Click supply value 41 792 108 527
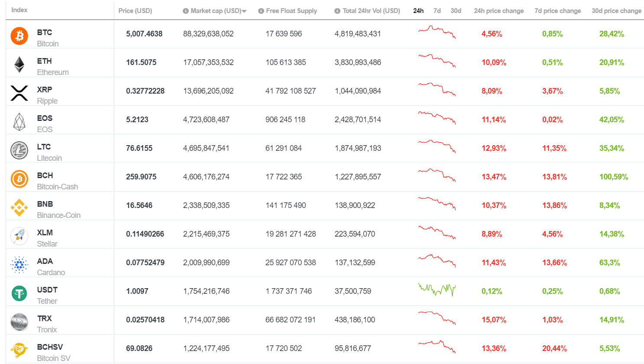Image resolution: width=644 pixels, height=364 pixels. pos(291,91)
